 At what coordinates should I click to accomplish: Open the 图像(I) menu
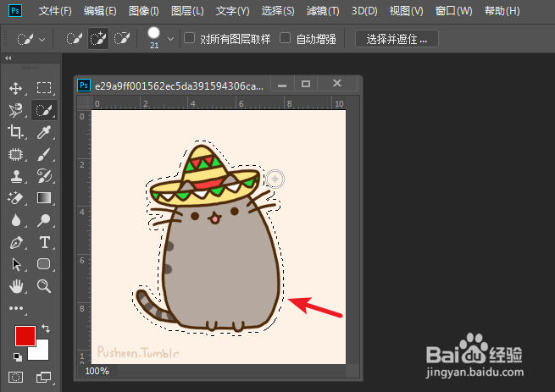click(144, 11)
